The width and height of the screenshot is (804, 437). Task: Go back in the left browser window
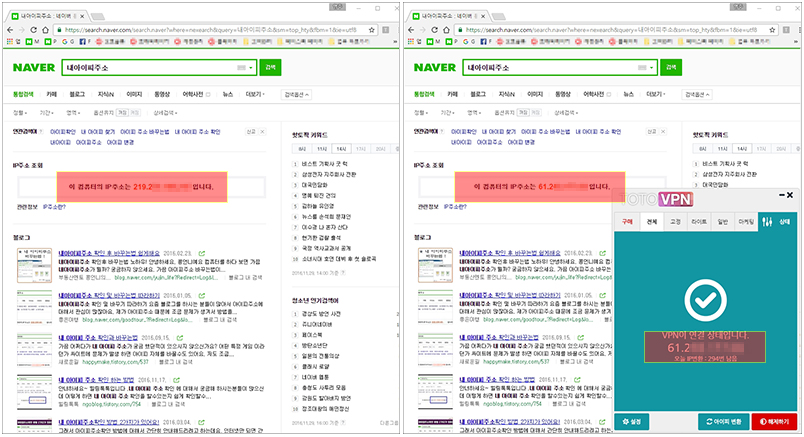tap(10, 30)
